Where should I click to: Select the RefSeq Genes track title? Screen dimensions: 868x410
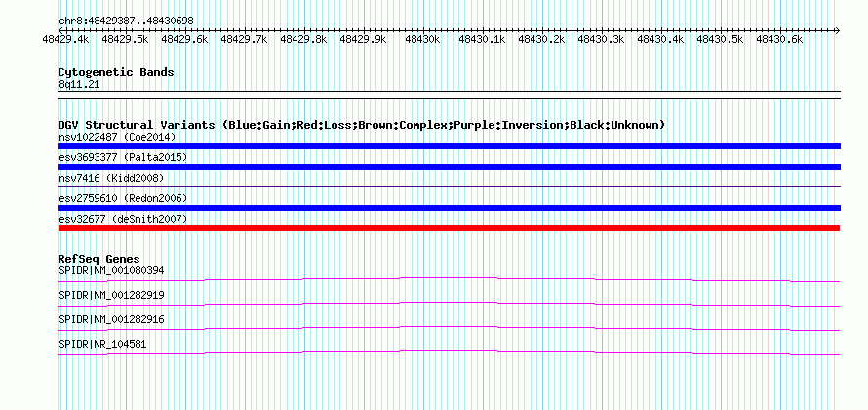pos(99,259)
